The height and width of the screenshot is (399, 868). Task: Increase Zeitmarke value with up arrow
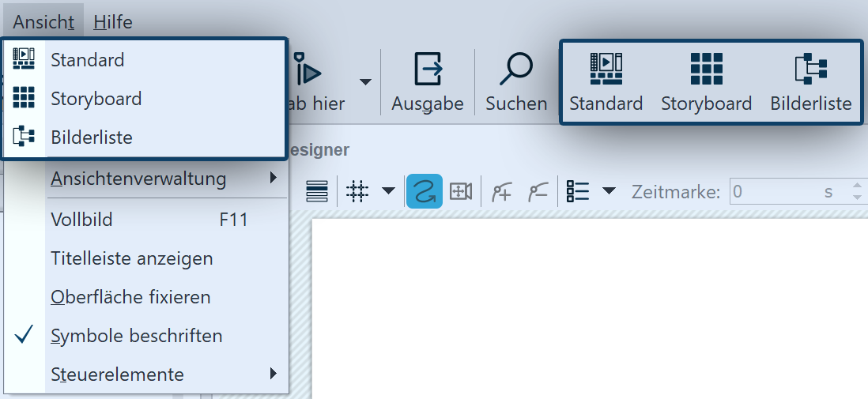point(858,186)
